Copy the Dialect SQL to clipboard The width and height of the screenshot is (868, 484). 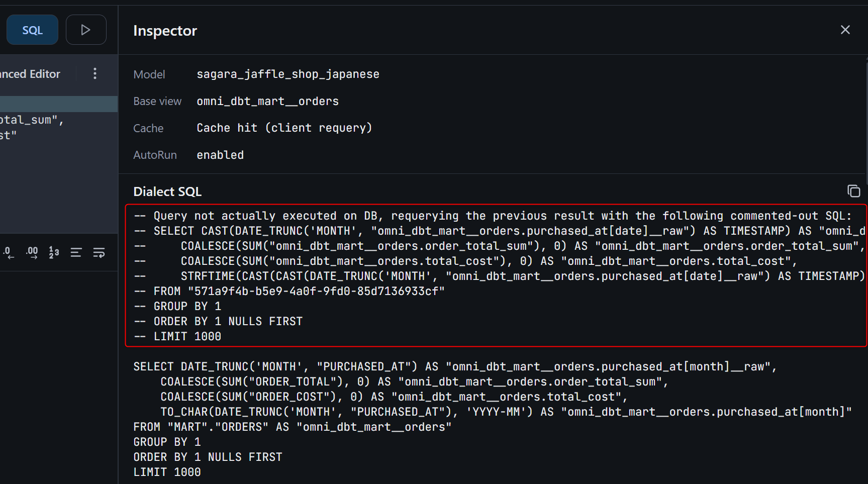tap(853, 191)
